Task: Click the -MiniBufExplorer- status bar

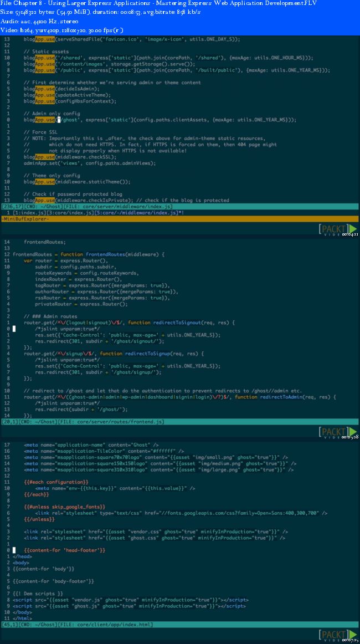Action: pyautogui.click(x=180, y=219)
